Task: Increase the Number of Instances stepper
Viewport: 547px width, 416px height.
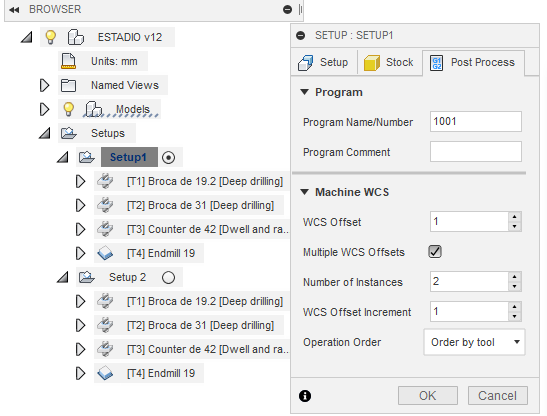Action: [515, 277]
